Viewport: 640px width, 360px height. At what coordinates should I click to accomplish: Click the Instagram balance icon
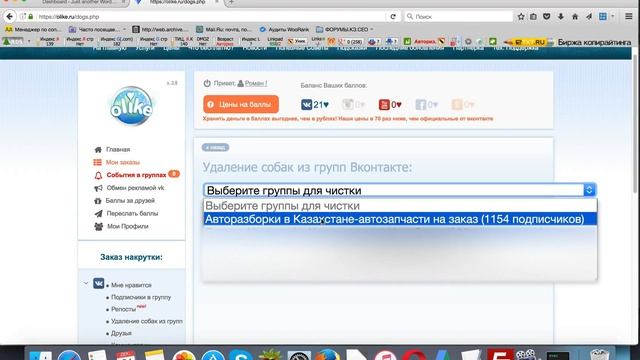coord(347,104)
